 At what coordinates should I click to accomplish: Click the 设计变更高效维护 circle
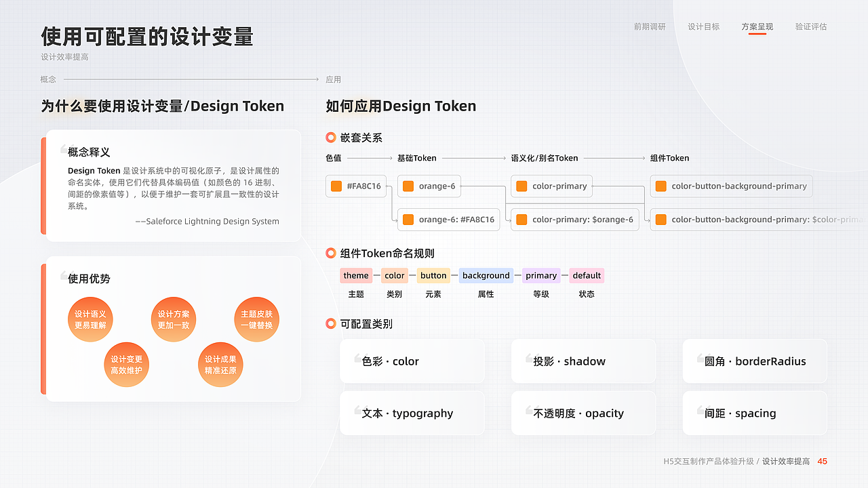(x=127, y=365)
